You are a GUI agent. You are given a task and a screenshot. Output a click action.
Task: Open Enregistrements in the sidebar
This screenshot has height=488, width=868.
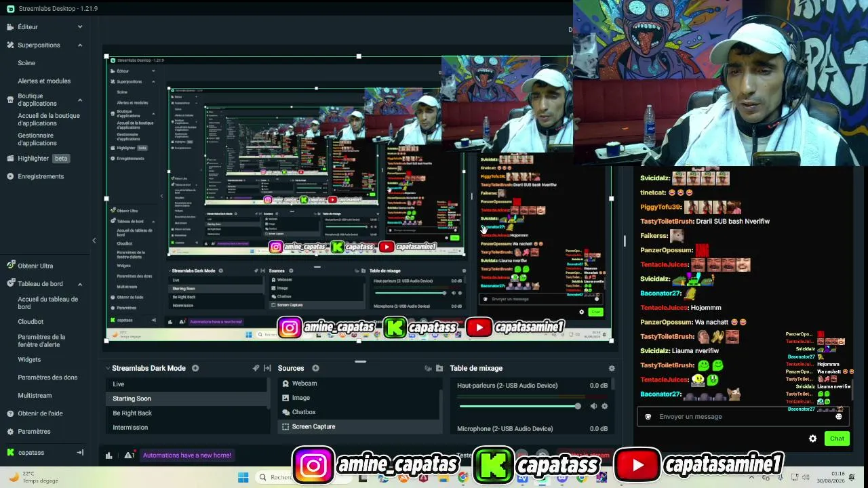point(41,176)
